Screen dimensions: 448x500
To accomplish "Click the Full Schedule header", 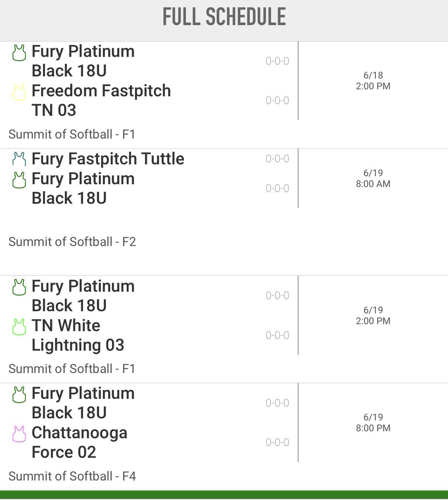I will pos(224,17).
